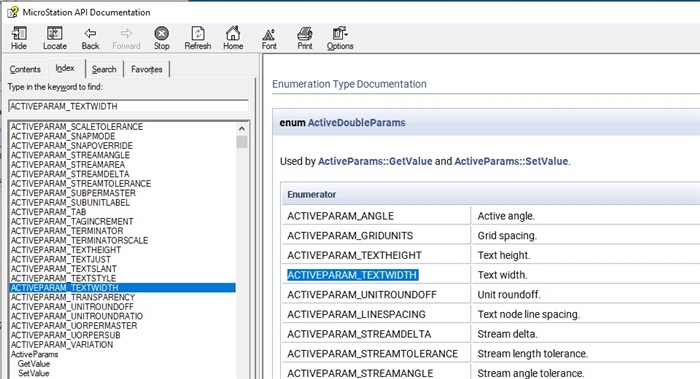Select ACTIVEPARAM_SUBUNITLABEL index entry
700x379 pixels.
click(x=70, y=202)
